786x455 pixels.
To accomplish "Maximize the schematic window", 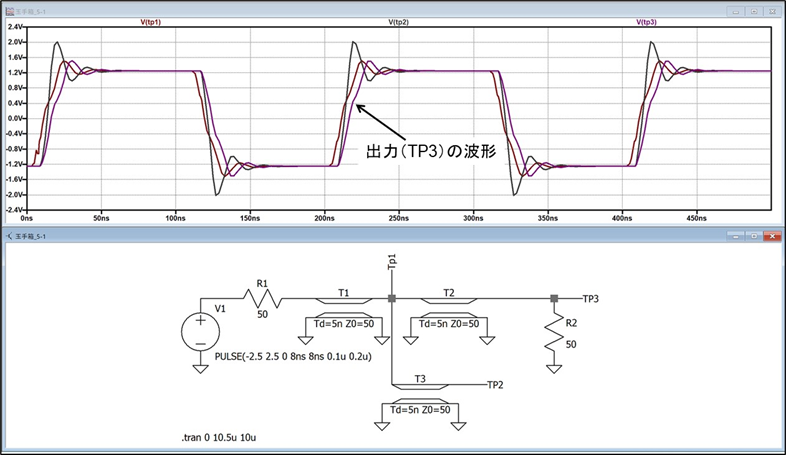I will (x=753, y=236).
